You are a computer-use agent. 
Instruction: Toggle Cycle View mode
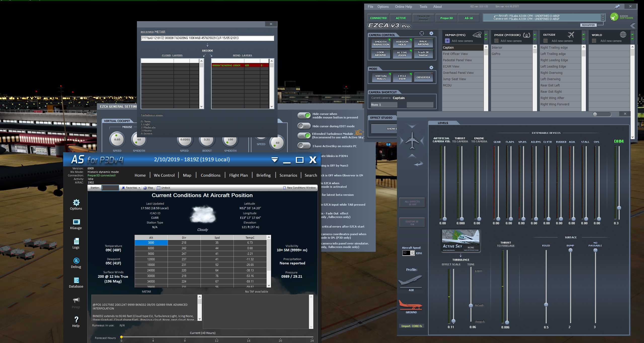[x=402, y=77]
